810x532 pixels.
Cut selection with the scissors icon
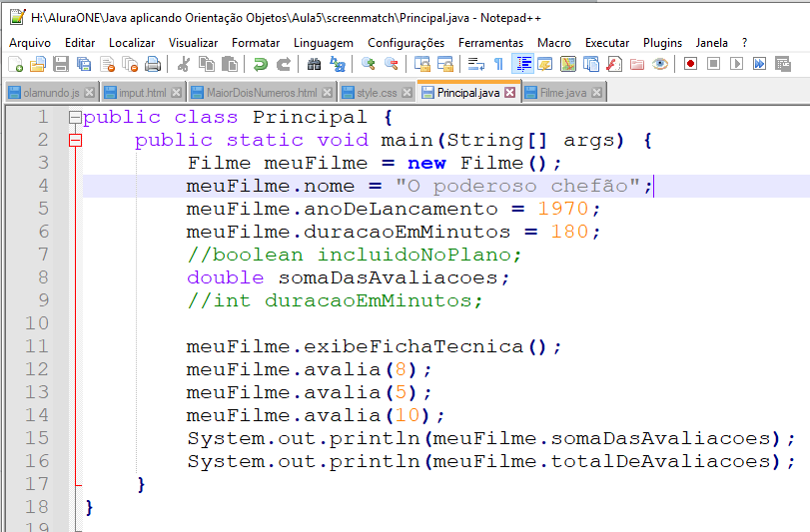pos(183,64)
